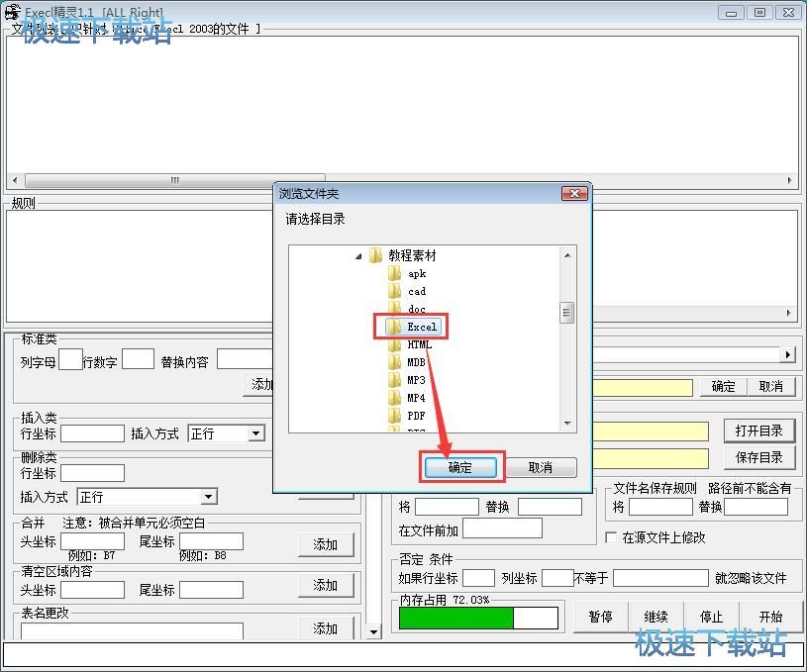Screen dimensions: 807x672
Task: Click the MP3 folder icon
Action: (x=394, y=380)
